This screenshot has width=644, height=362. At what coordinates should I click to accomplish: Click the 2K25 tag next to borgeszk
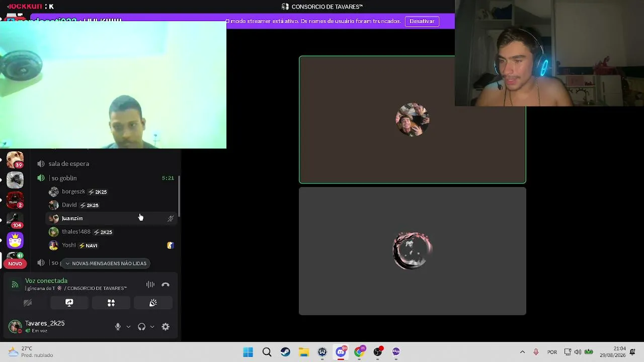(x=98, y=192)
